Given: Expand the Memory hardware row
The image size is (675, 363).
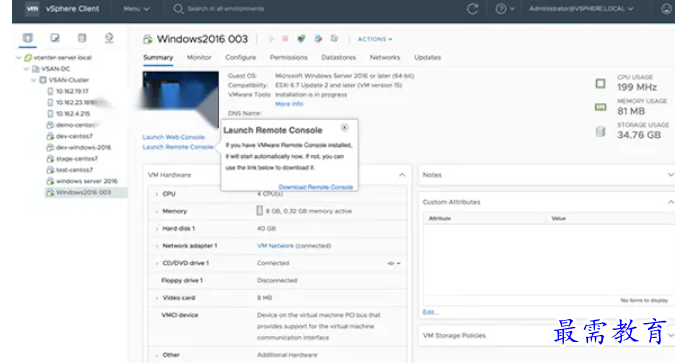Looking at the screenshot, I should (157, 211).
